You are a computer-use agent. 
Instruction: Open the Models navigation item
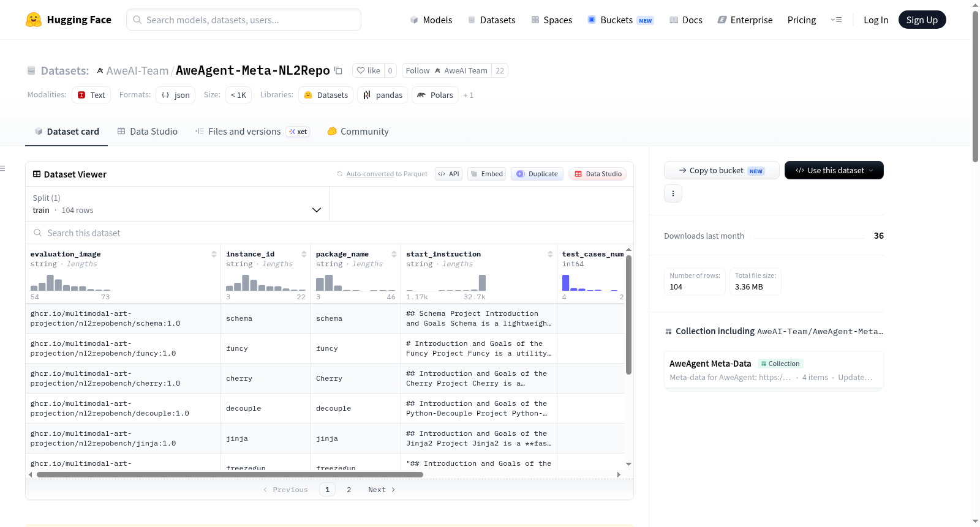[x=431, y=20]
